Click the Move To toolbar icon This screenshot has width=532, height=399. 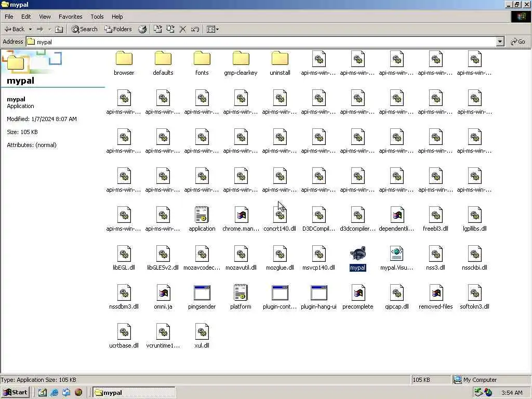158,29
